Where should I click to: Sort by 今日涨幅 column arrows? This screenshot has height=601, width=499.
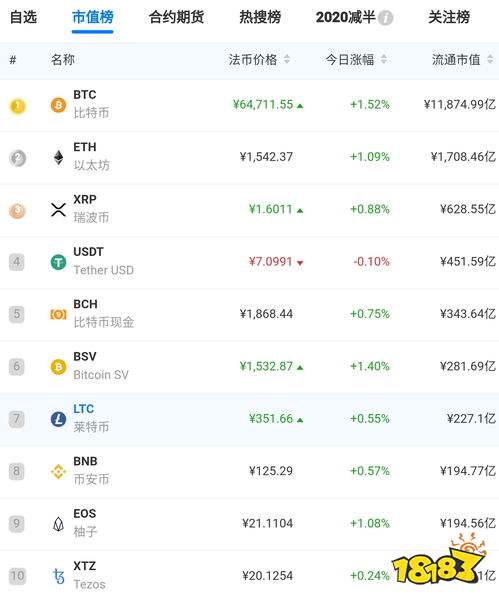click(x=384, y=59)
